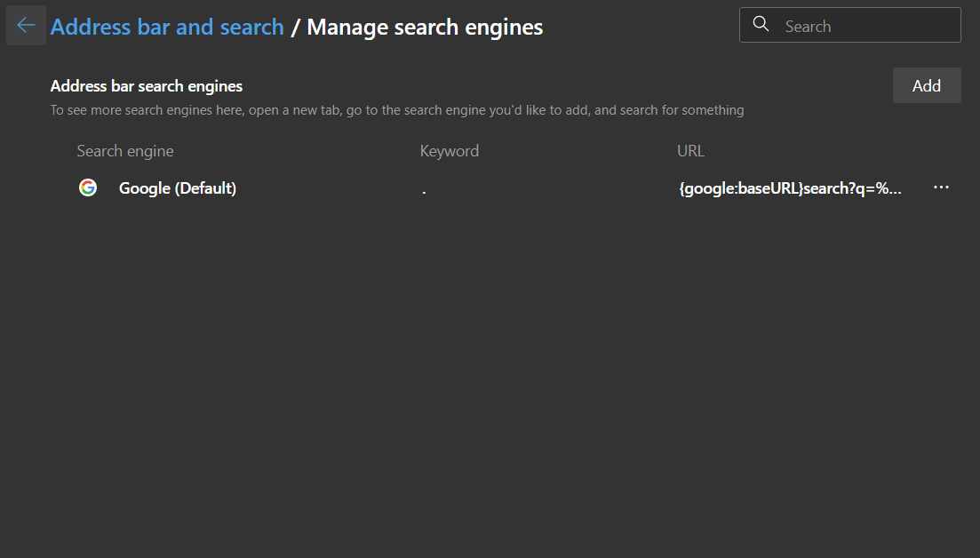Click the google:baseURL search URL text
This screenshot has width=980, height=558.
coord(782,188)
